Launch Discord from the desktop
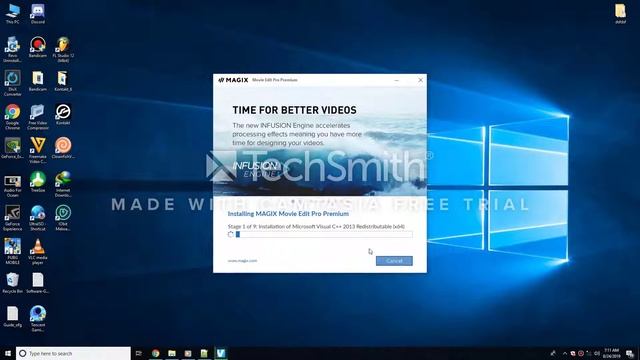 coord(38,14)
